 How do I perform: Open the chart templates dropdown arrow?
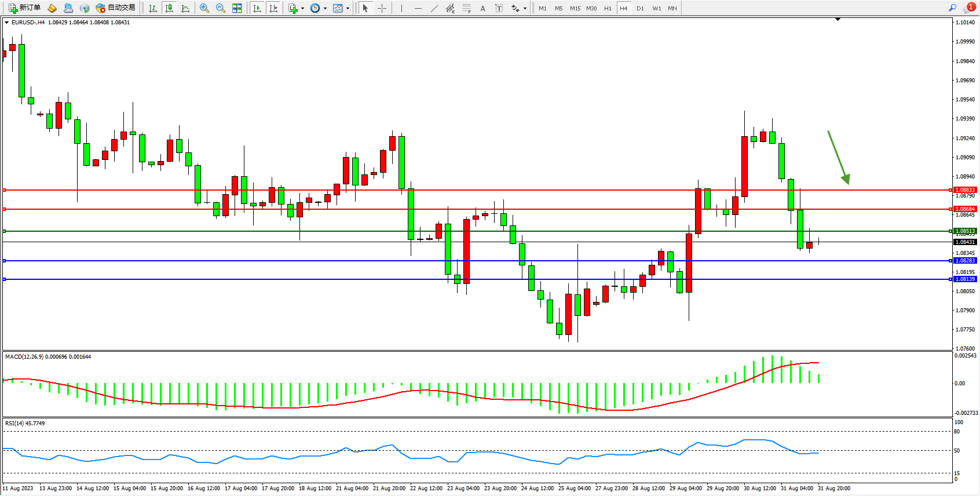coord(348,8)
